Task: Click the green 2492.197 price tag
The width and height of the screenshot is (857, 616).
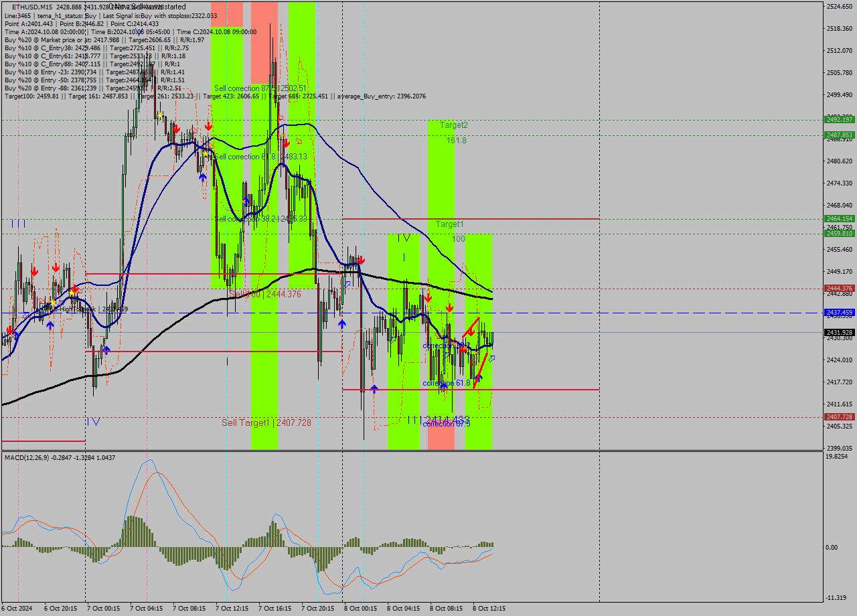Action: (839, 120)
